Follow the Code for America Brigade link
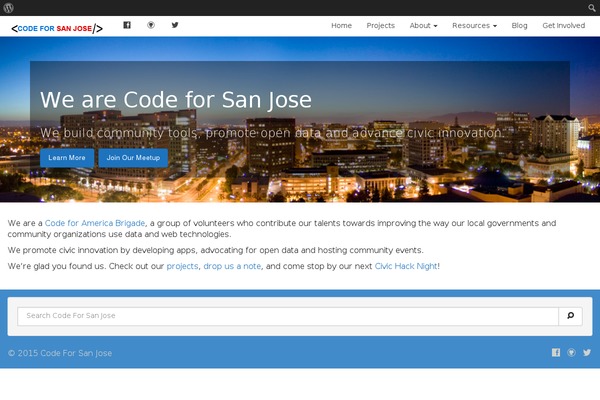 [x=95, y=223]
